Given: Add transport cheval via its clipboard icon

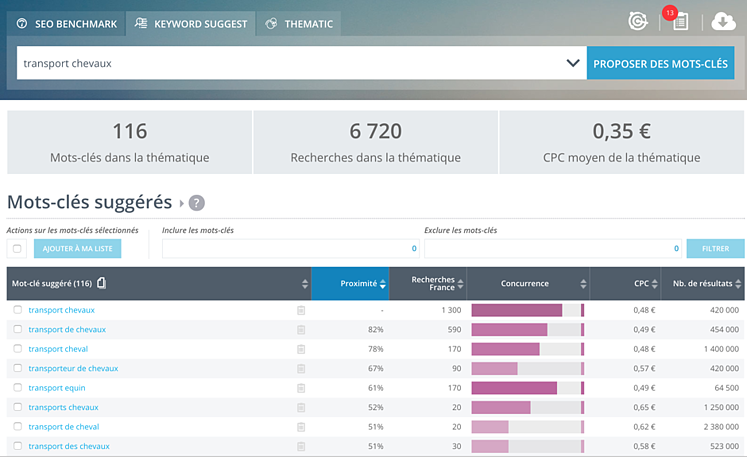Looking at the screenshot, I should coord(301,349).
